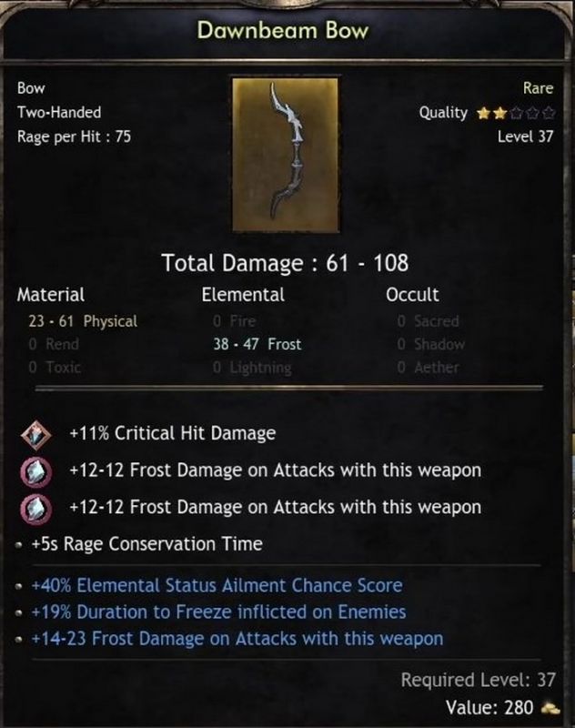Viewport: 575px width, 728px height.
Task: Click the Material column header
Action: (x=51, y=294)
